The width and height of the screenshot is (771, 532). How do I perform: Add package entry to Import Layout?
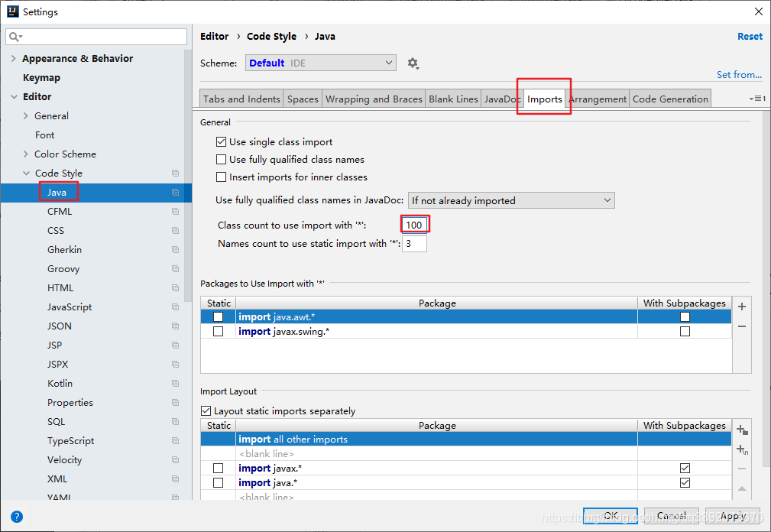point(742,430)
